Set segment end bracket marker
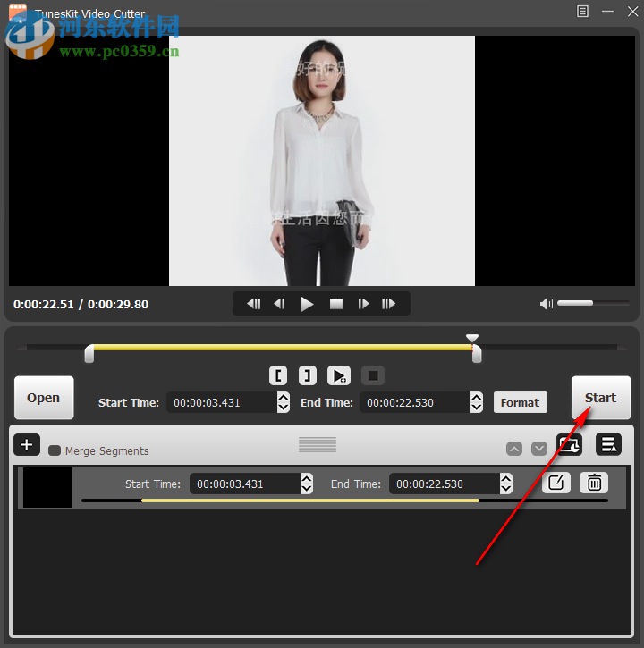The height and width of the screenshot is (648, 644). point(308,375)
